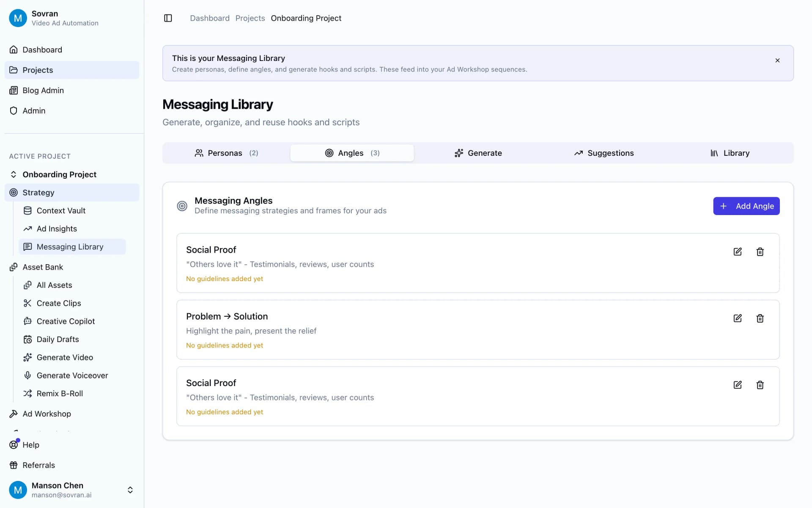
Task: Click the Sovran logo avatar
Action: click(18, 18)
